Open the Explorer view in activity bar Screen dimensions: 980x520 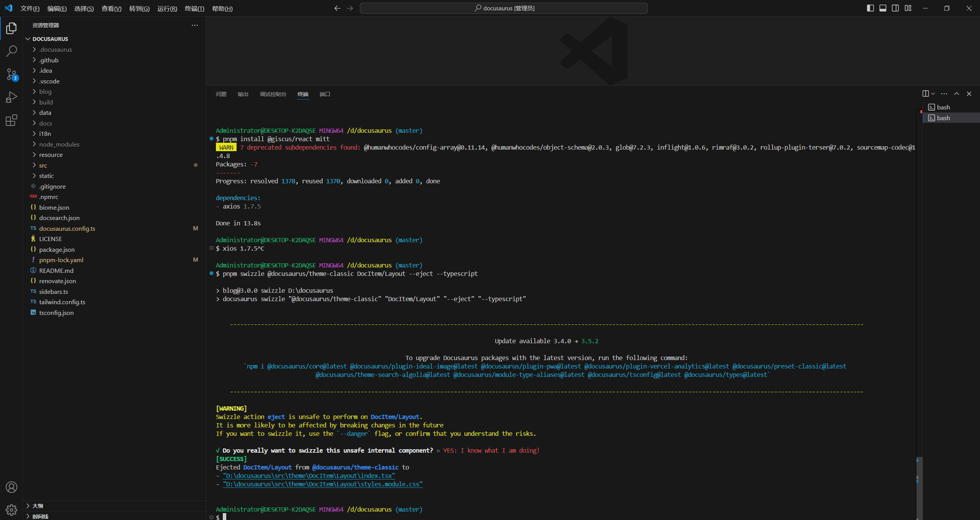(11, 28)
